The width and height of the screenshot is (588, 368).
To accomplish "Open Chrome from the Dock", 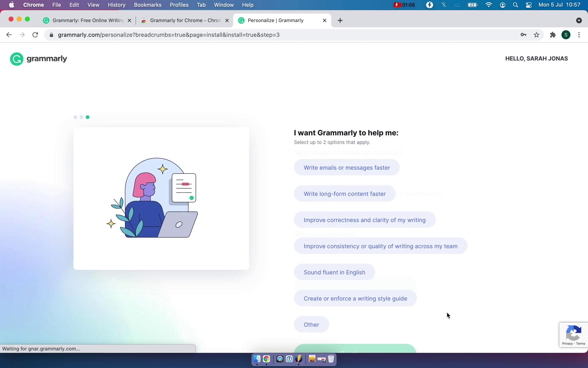I will 266,359.
